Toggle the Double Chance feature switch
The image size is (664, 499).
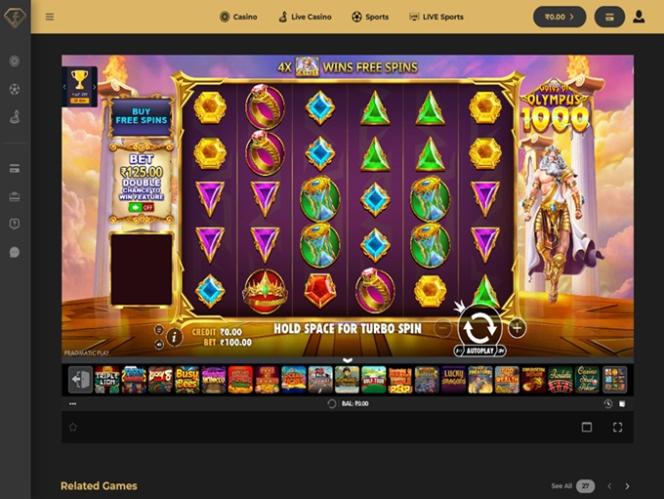(x=141, y=208)
